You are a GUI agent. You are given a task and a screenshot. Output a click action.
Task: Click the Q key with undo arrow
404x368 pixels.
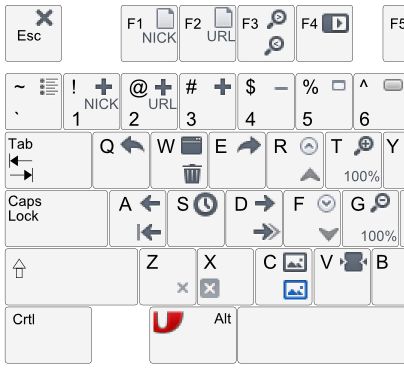coord(121,160)
